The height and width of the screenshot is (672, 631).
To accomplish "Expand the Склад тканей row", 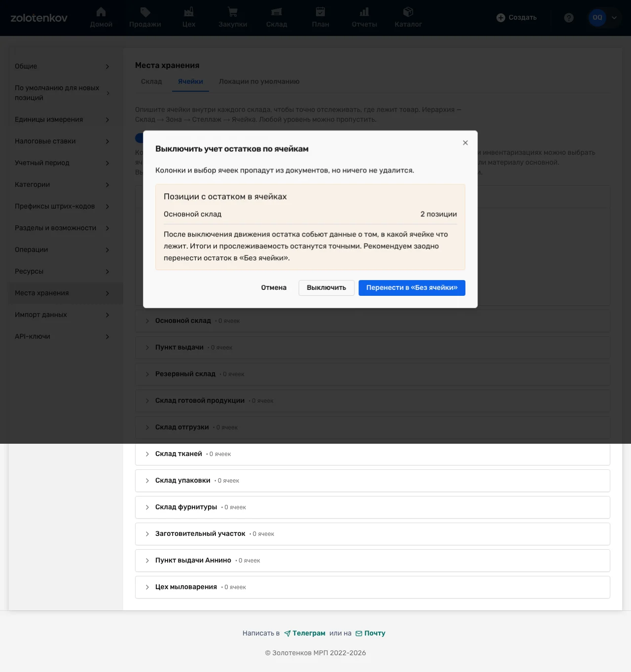I will tap(372, 454).
